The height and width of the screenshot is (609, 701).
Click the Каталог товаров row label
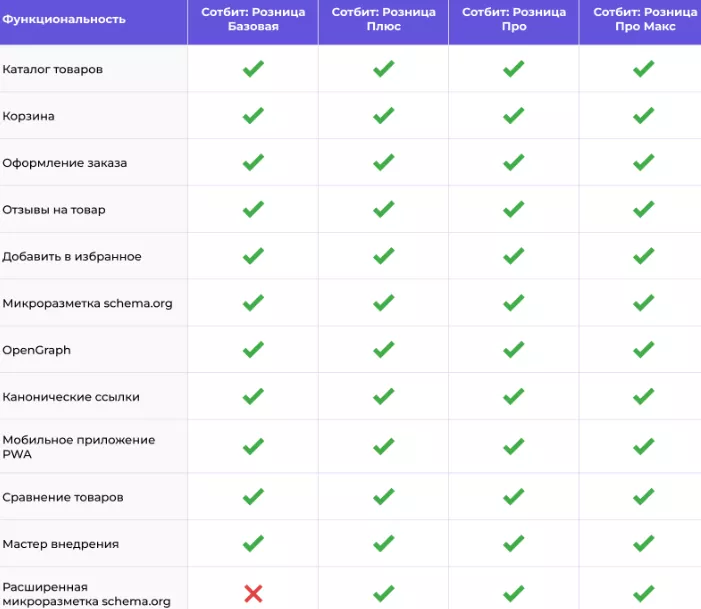52,69
